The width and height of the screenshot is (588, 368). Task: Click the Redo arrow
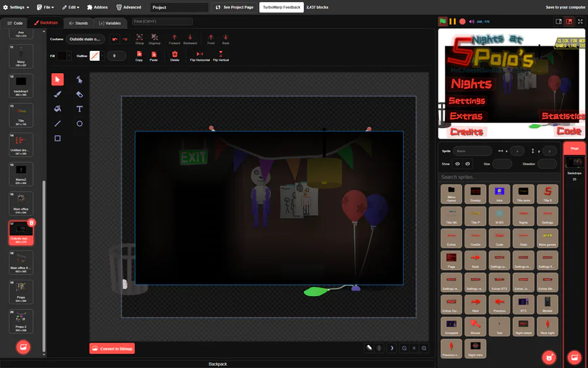click(125, 39)
